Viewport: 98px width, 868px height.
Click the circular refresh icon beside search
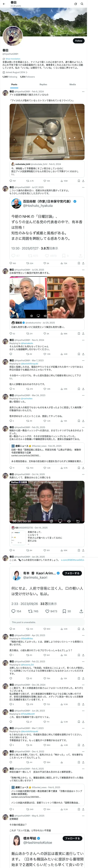pyautogui.click(x=75, y=4)
